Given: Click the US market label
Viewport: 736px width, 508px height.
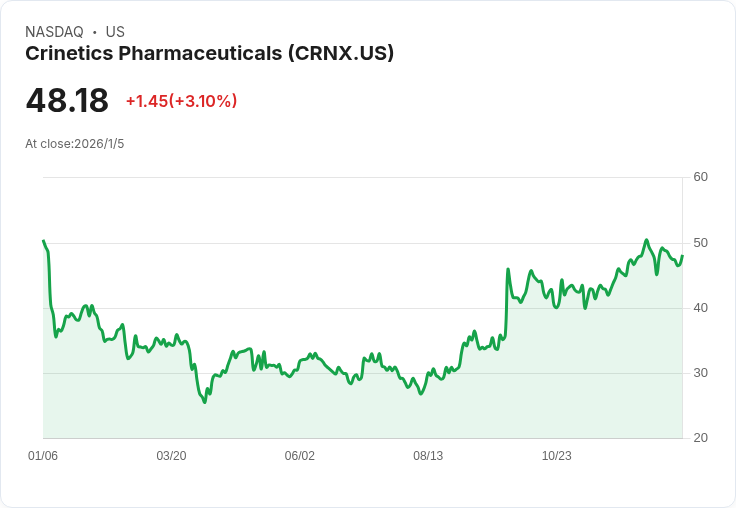Looking at the screenshot, I should [x=114, y=32].
